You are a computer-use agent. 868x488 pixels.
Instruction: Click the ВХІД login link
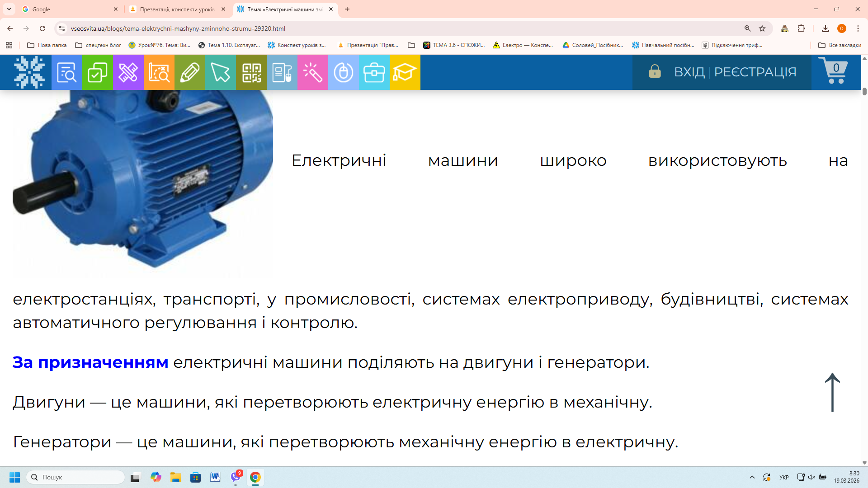[689, 72]
